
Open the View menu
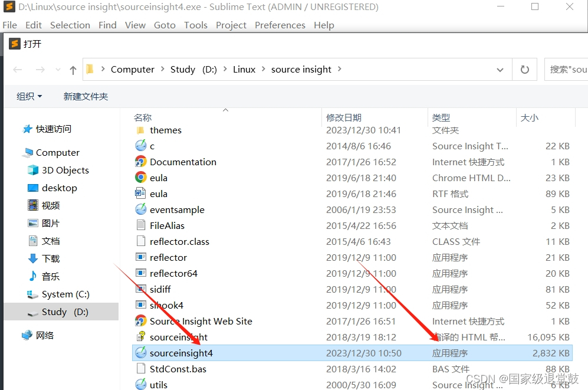click(135, 25)
